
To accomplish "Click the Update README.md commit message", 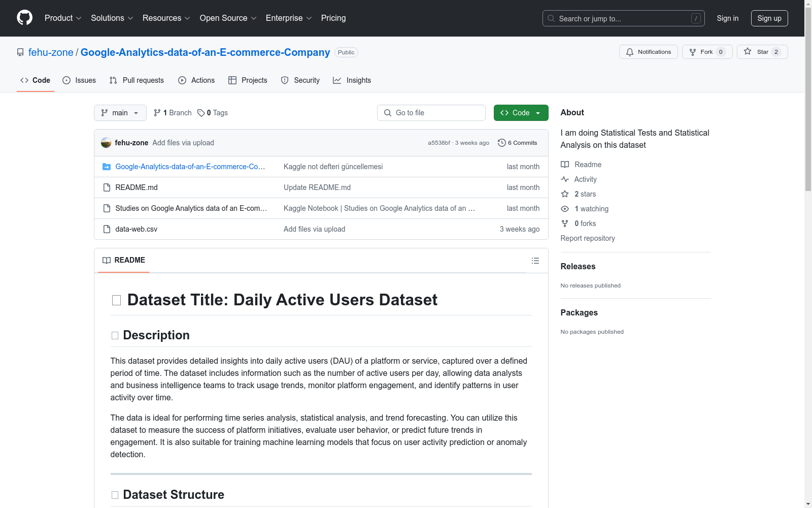I will 317,187.
